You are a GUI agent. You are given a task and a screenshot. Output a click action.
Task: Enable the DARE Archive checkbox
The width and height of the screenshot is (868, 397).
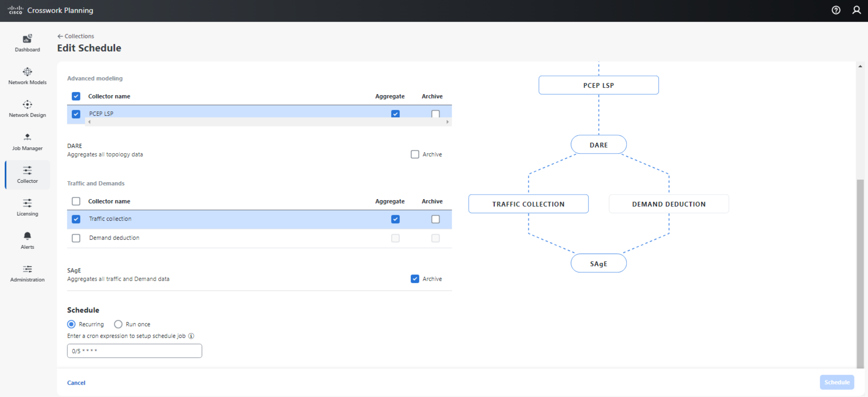pyautogui.click(x=415, y=154)
